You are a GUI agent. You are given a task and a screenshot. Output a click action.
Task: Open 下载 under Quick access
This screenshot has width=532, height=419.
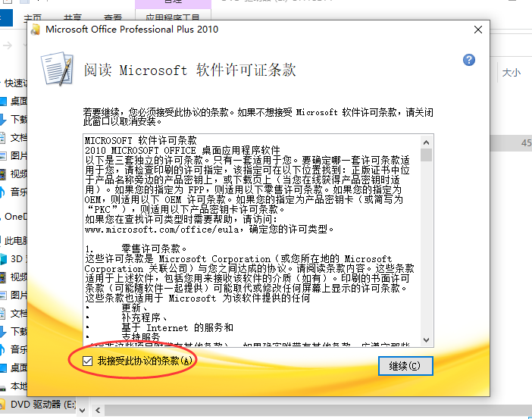(x=14, y=119)
